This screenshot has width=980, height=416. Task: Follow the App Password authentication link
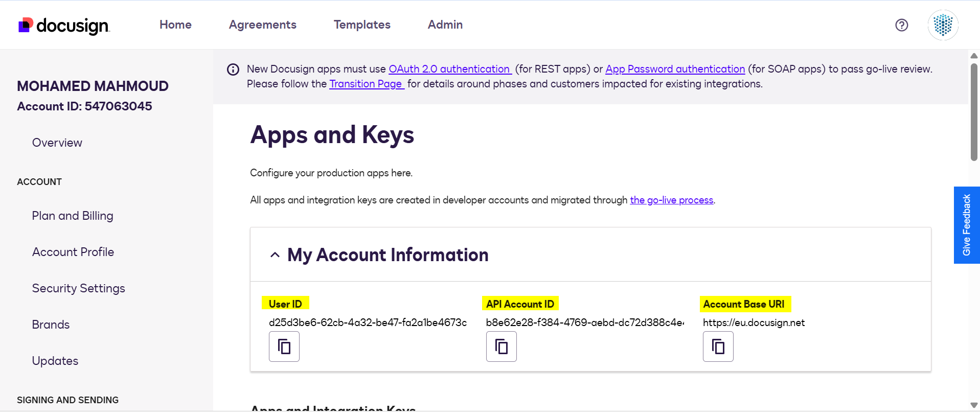pyautogui.click(x=675, y=69)
